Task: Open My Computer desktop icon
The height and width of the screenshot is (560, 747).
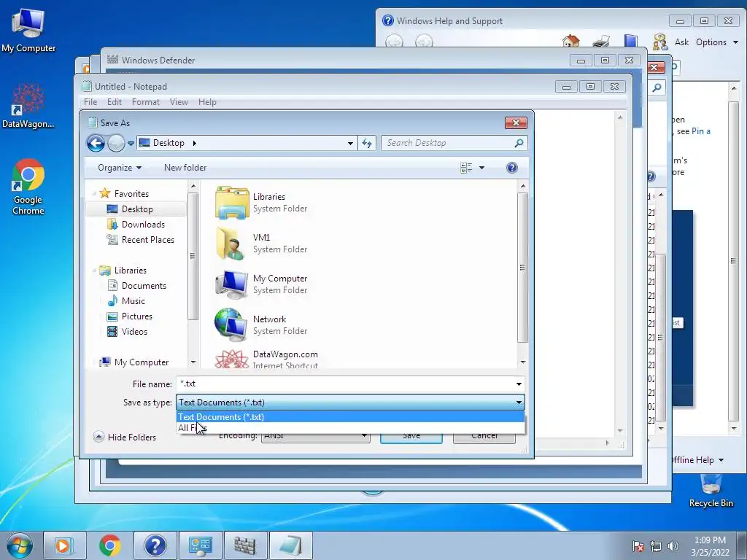Action: (28, 29)
